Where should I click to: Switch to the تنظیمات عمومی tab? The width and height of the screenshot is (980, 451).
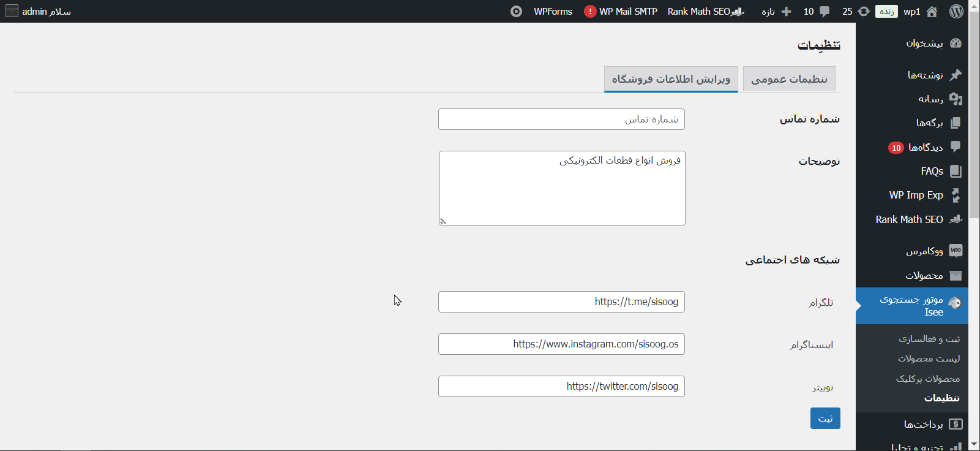tap(789, 79)
